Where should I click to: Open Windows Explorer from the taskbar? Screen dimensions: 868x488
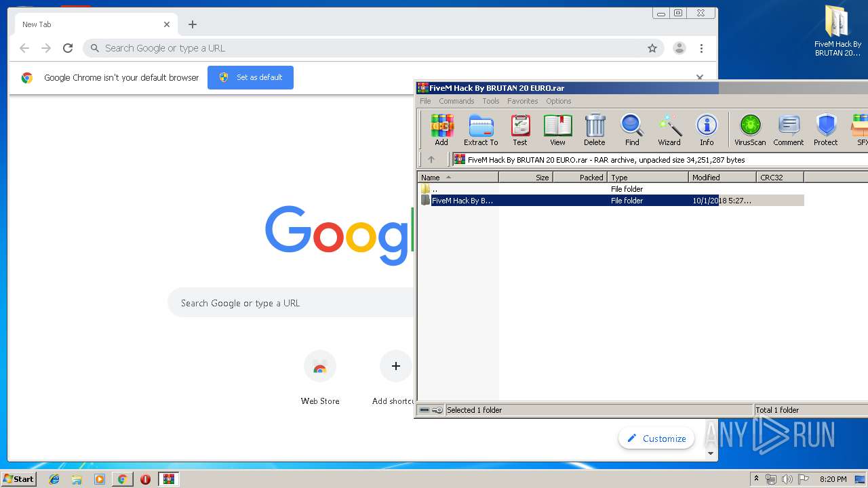coord(77,479)
